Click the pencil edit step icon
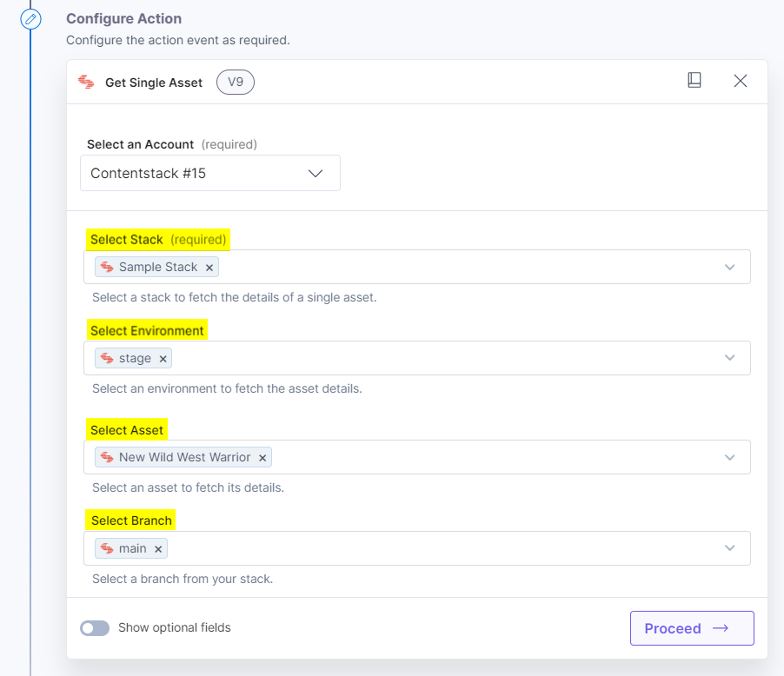Image resolution: width=784 pixels, height=676 pixels. point(31,19)
